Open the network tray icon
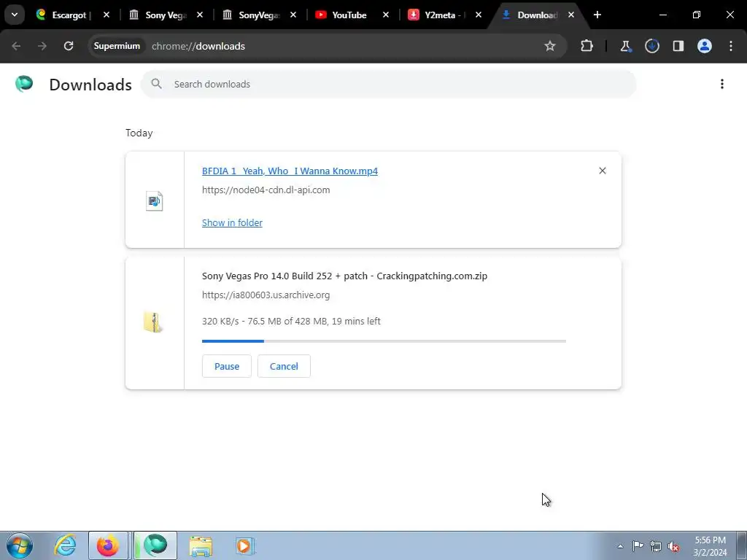 point(656,546)
